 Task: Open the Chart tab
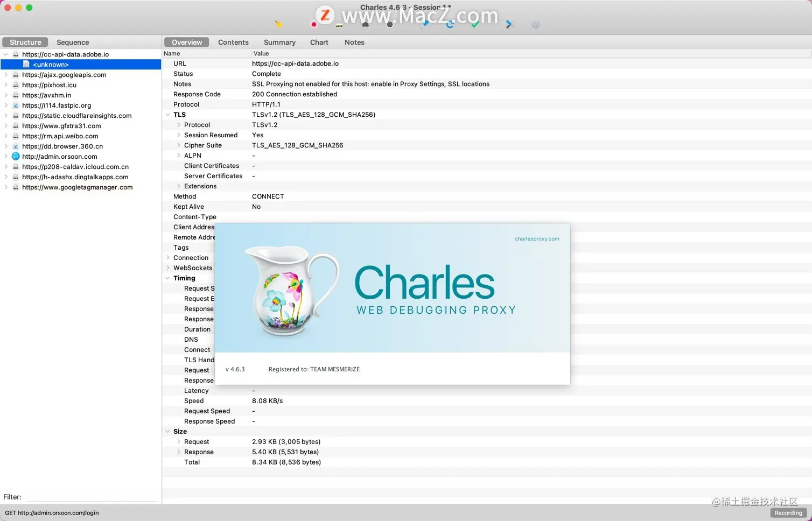click(319, 42)
